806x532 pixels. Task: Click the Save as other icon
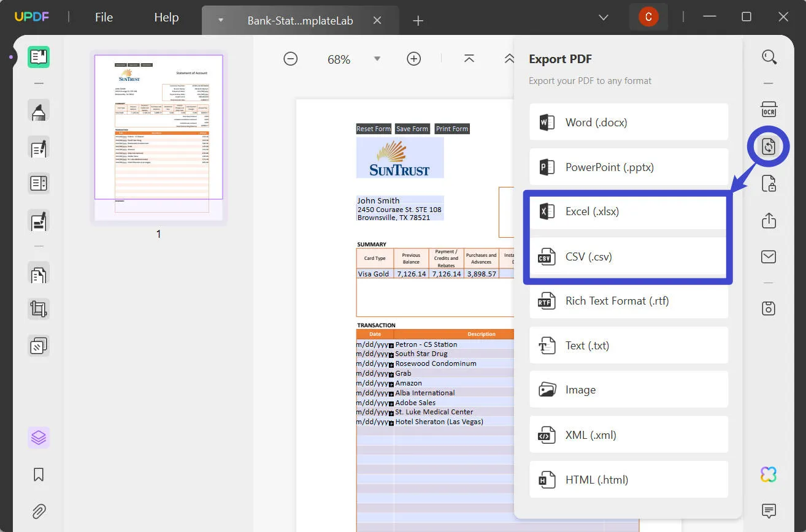click(x=769, y=308)
